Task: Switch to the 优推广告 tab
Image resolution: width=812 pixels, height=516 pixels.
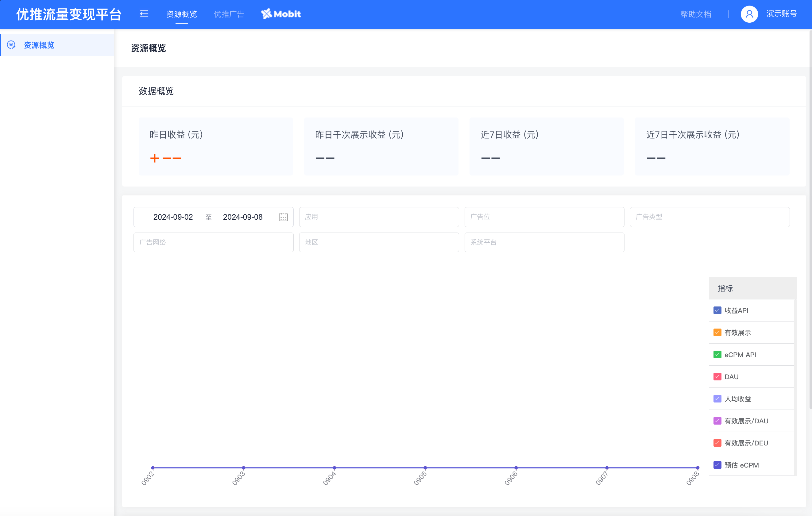Action: [229, 14]
